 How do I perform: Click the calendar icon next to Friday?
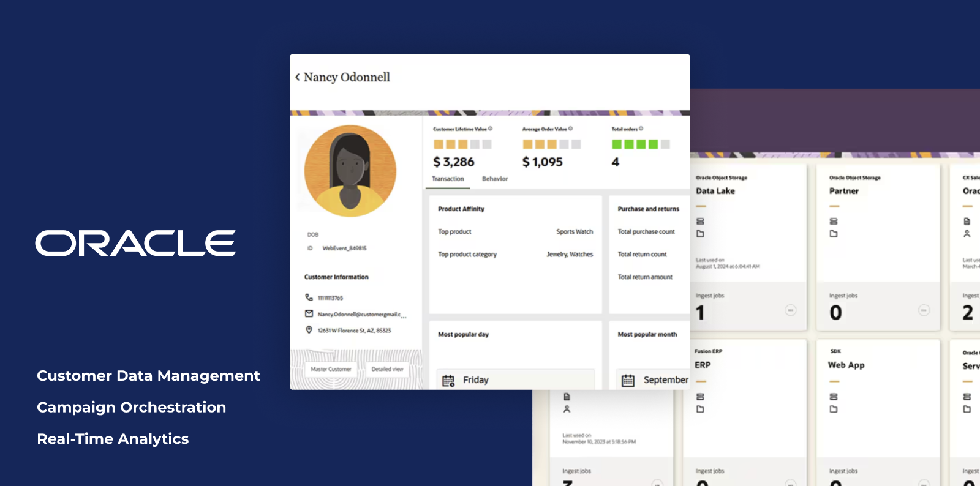pyautogui.click(x=448, y=380)
